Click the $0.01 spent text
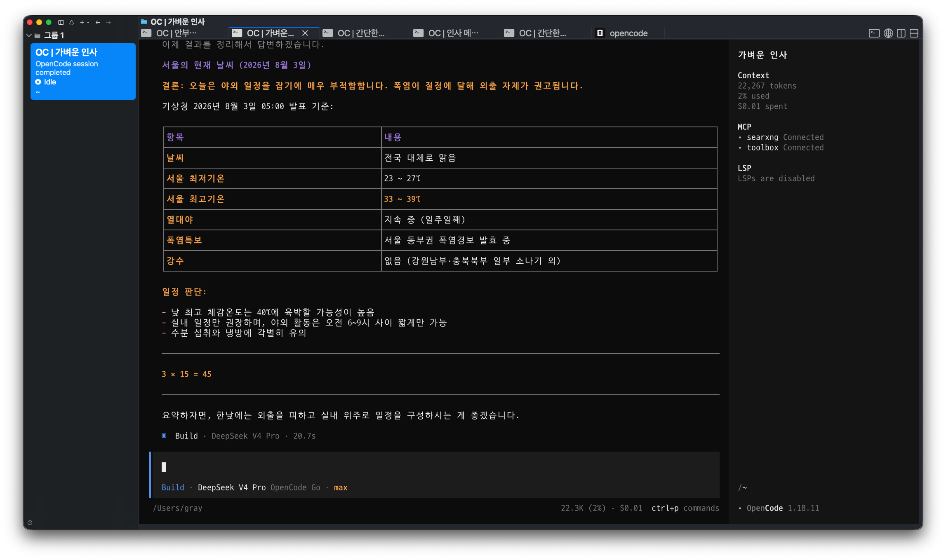Screen dimensions: 946x560 tap(762, 106)
